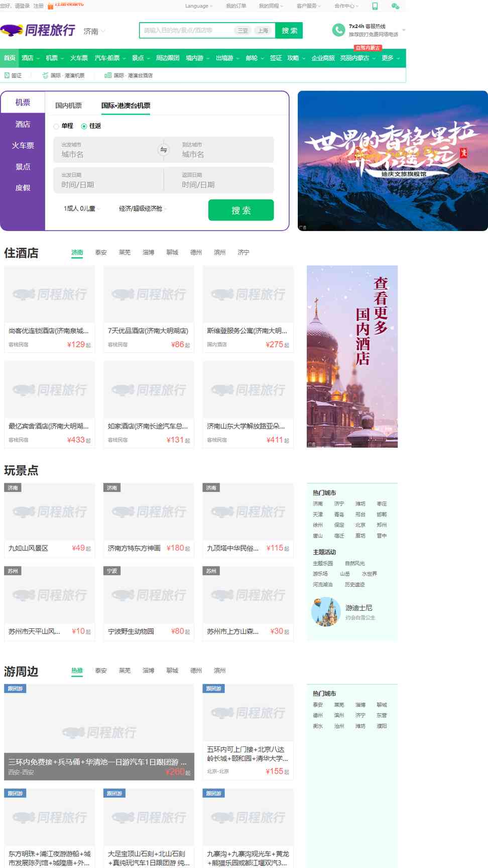Open 首页 in the green navigation bar
The image size is (488, 868).
(x=10, y=58)
